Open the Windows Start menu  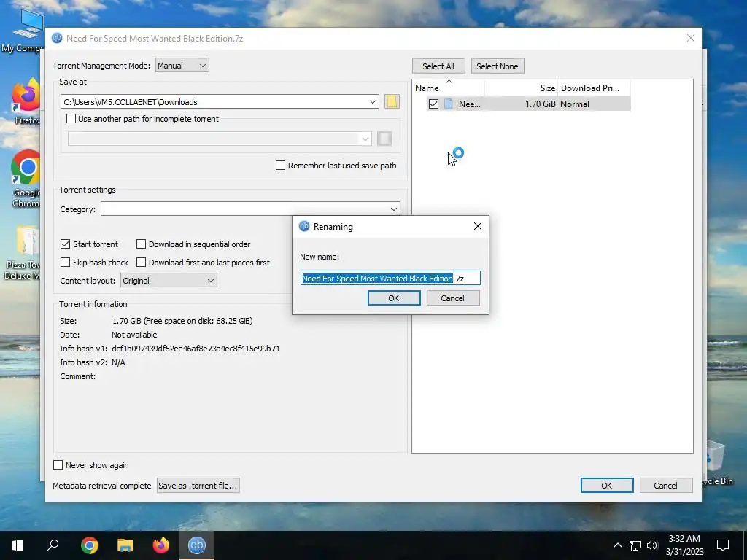(x=18, y=545)
